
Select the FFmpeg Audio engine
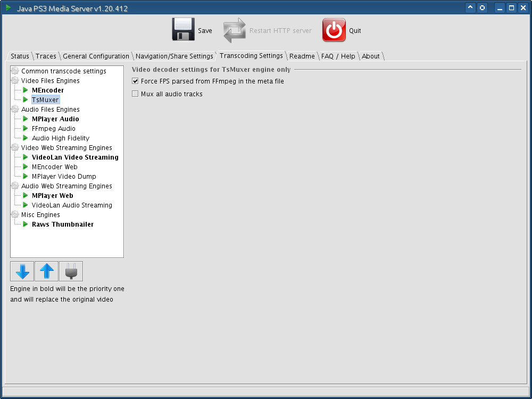[54, 128]
